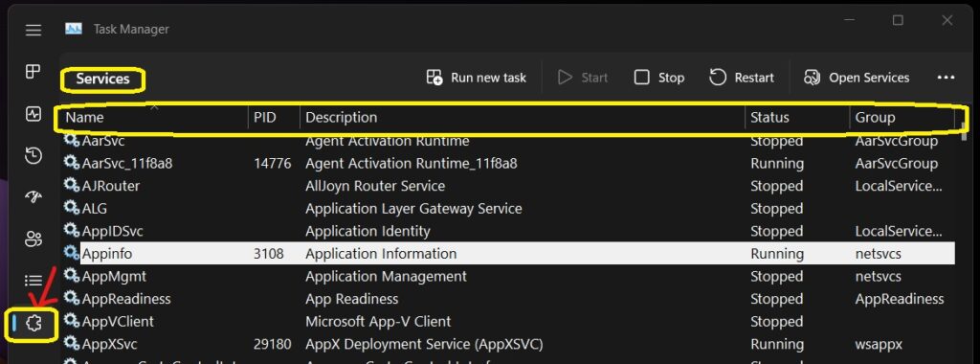Click the Services page heading
Screen dimensions: 980x364
[x=102, y=79]
